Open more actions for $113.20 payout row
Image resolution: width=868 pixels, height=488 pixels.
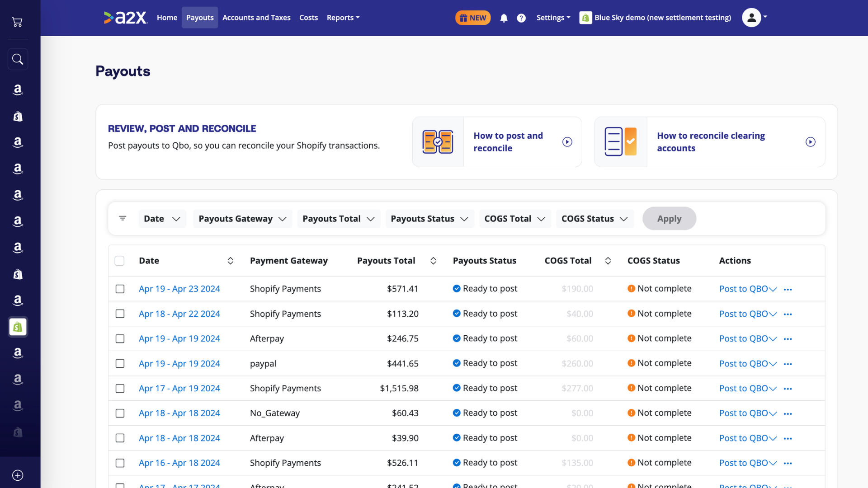788,314
